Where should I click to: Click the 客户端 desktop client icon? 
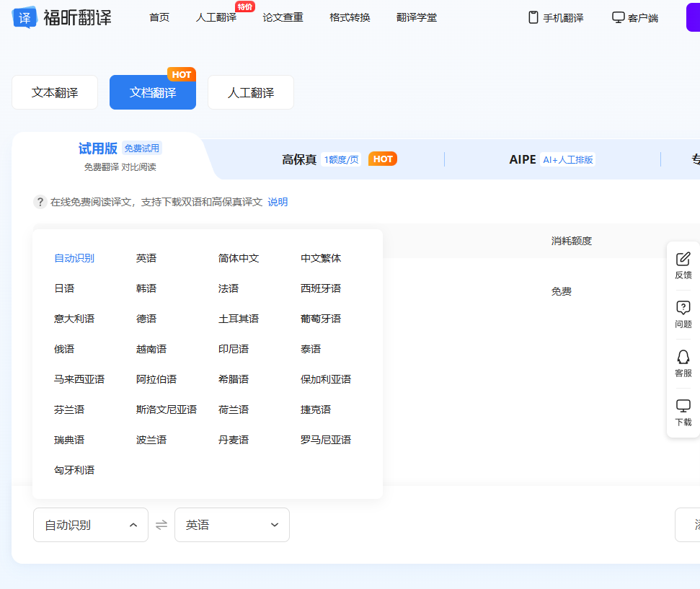(x=618, y=17)
